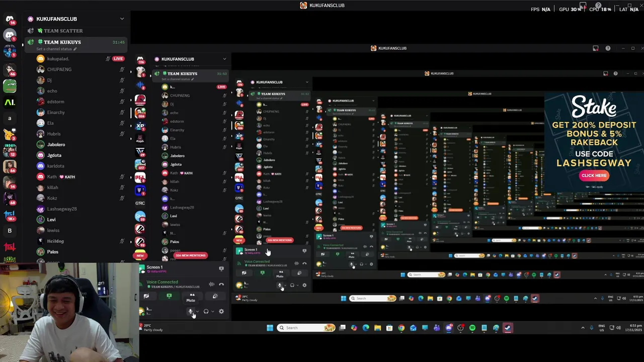This screenshot has width=644, height=362.
Task: Toggle noise suppression in first nested panel
Action: [x=211, y=284]
